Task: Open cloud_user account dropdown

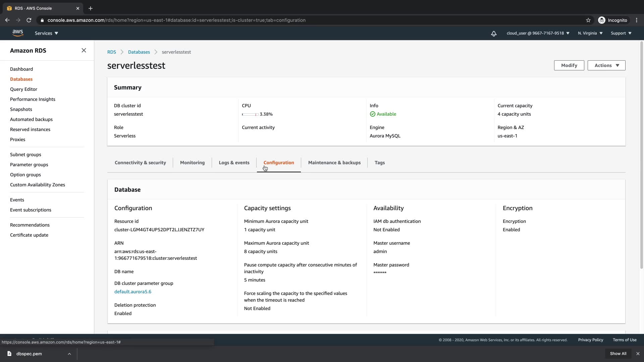Action: pos(538,33)
